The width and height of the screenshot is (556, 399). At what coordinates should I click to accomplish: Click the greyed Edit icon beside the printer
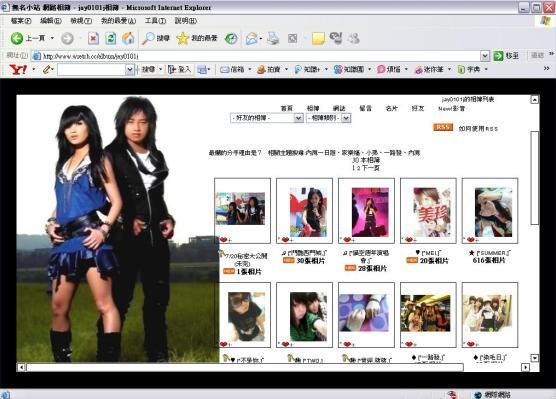293,38
